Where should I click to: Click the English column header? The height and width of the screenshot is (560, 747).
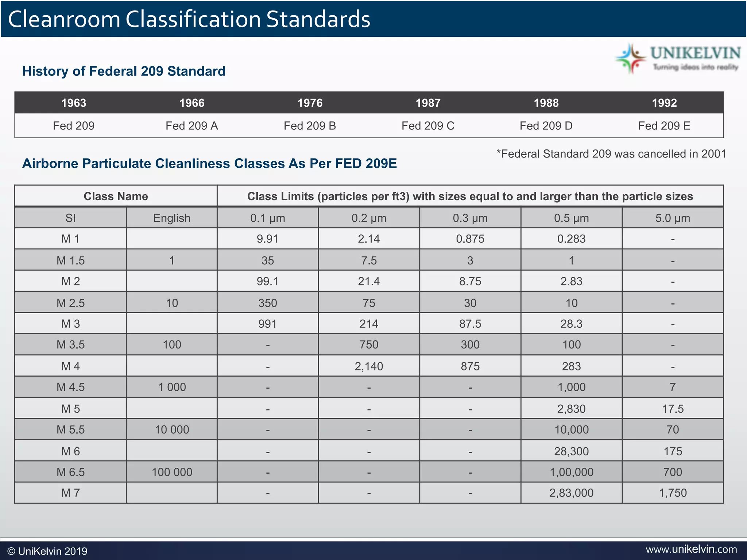[x=172, y=218]
